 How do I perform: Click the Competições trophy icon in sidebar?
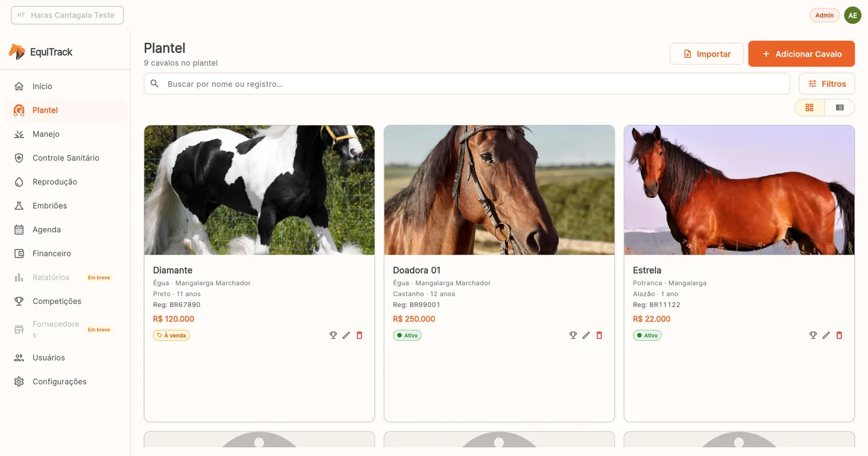tap(19, 301)
